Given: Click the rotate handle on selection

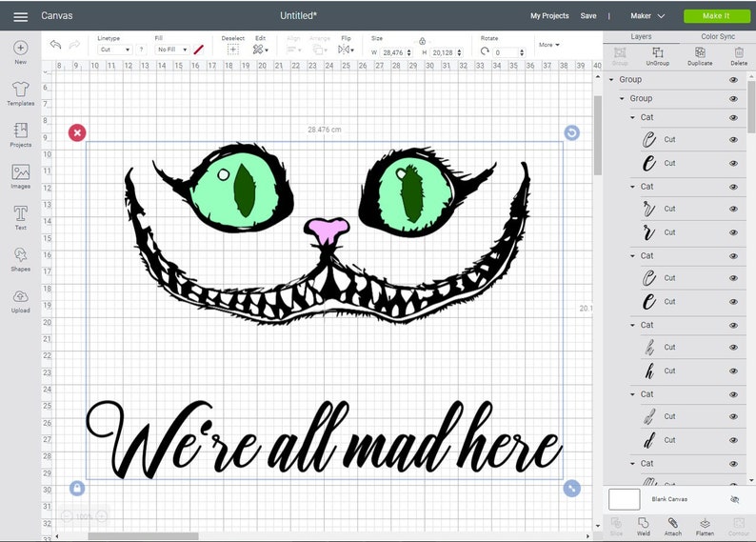Looking at the screenshot, I should (x=572, y=132).
